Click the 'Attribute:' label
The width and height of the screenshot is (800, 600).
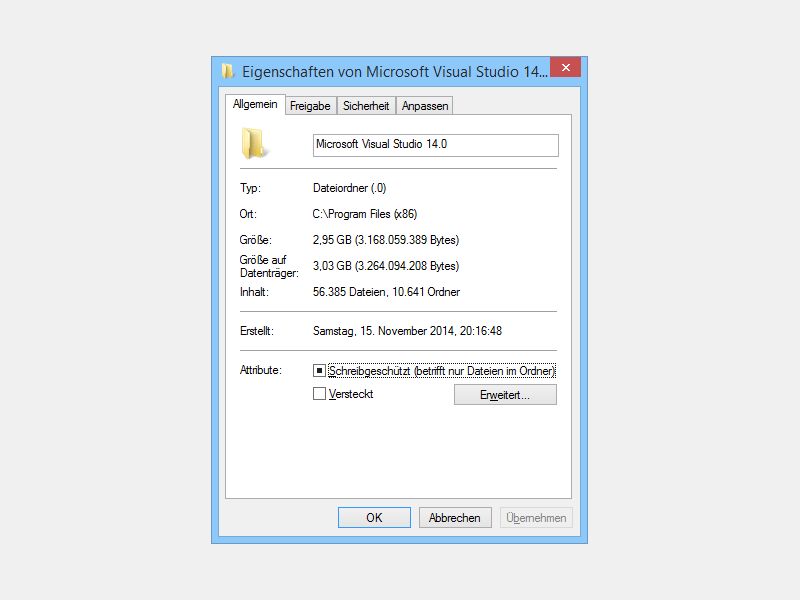pyautogui.click(x=261, y=370)
